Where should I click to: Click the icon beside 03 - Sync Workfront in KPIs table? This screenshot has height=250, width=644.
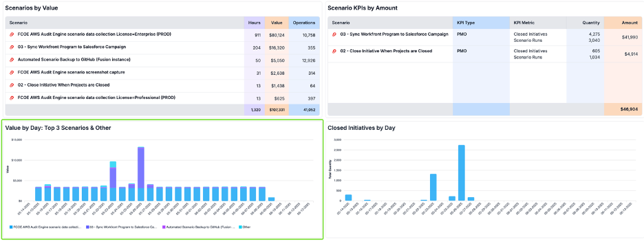pos(334,34)
